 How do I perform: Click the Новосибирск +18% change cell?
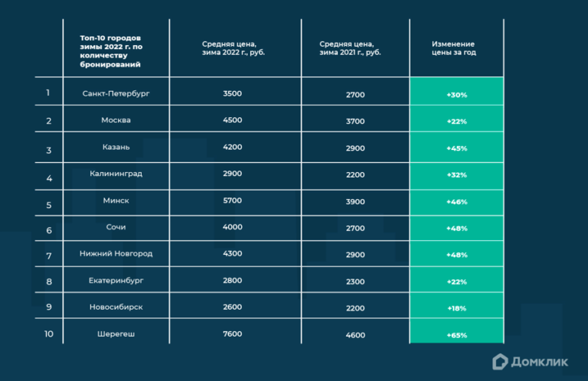tap(456, 308)
